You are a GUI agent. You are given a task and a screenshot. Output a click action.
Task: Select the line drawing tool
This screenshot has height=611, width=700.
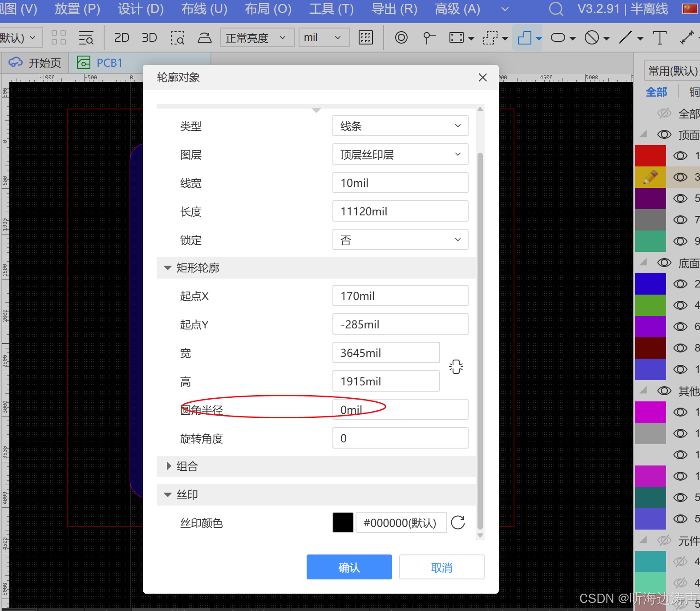coord(626,38)
